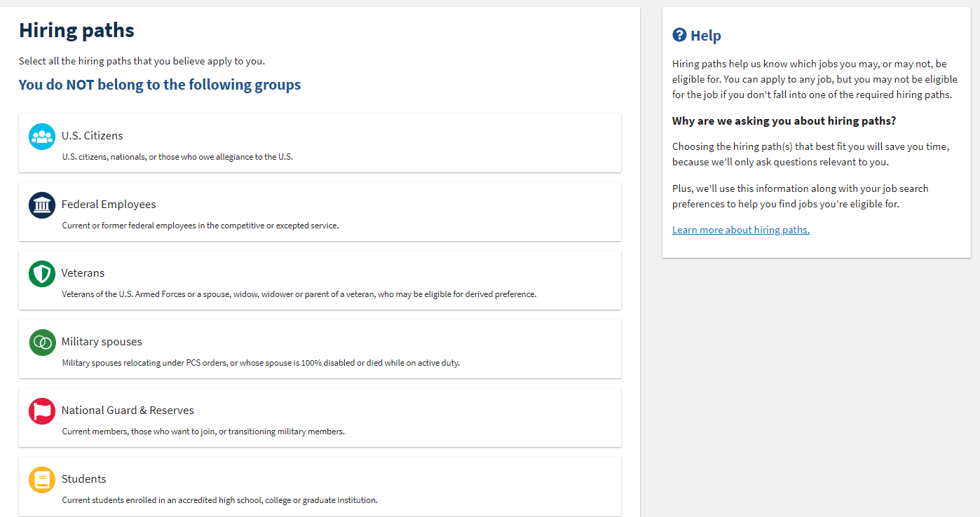Click the Veterans description text
Image resolution: width=980 pixels, height=517 pixels.
299,294
